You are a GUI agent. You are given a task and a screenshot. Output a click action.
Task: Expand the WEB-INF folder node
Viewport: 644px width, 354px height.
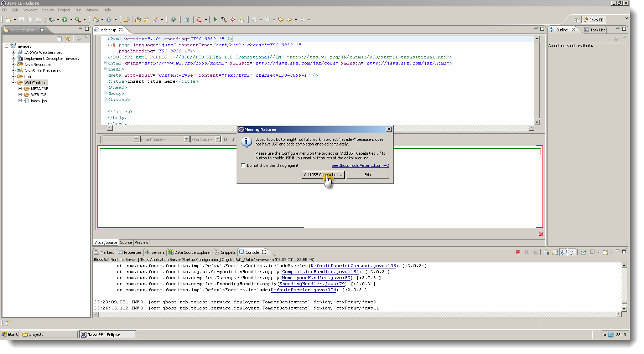pyautogui.click(x=20, y=94)
